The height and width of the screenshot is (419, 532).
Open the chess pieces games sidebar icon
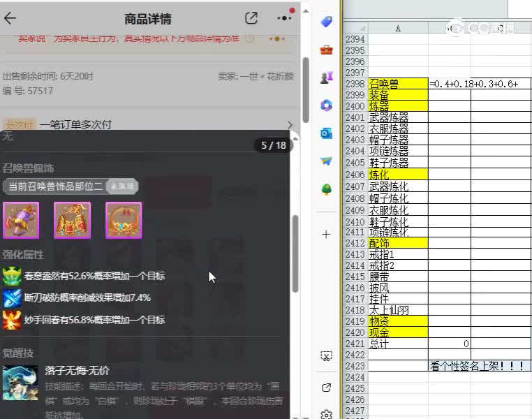pyautogui.click(x=327, y=78)
